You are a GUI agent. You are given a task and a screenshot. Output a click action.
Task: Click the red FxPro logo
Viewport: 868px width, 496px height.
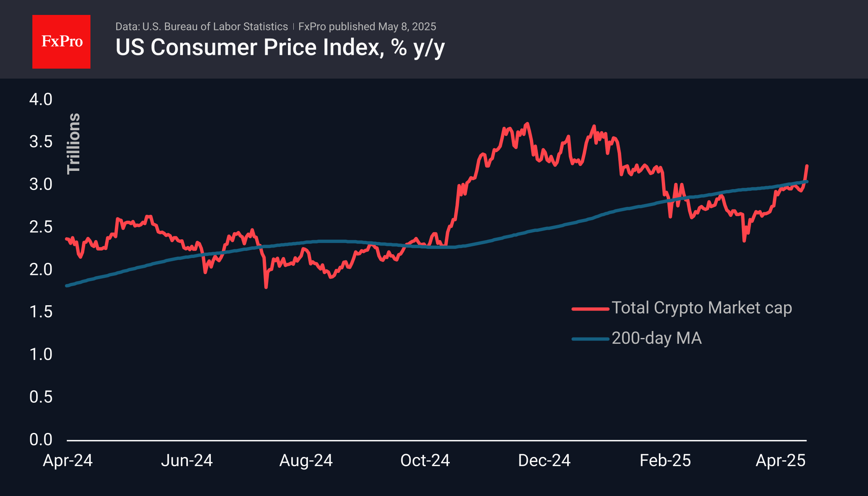point(61,41)
